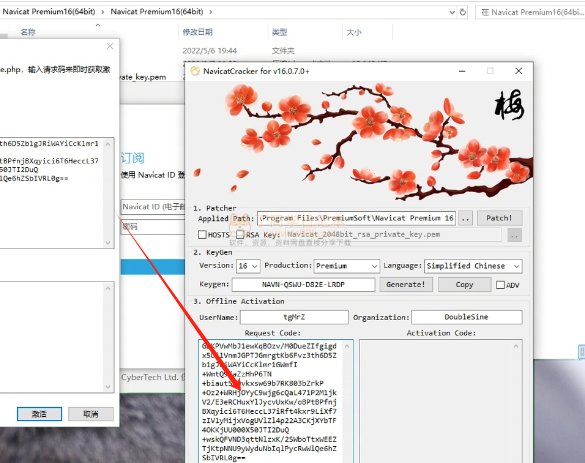Sort files by the 修改日期 column
Image resolution: width=585 pixels, height=463 pixels.
[x=197, y=32]
